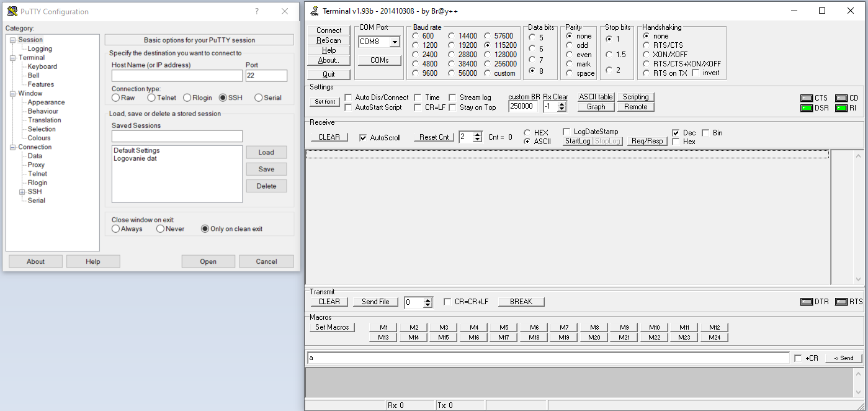Click the Set Macros button
868x411 pixels.
pyautogui.click(x=333, y=327)
